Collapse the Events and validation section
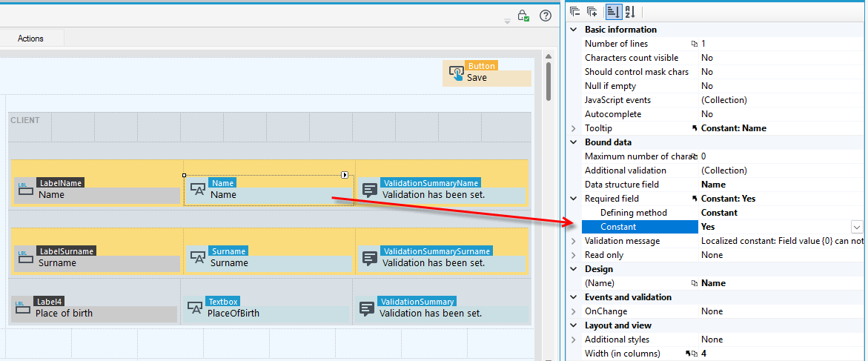Viewport: 868px width, 361px height. pos(574,297)
